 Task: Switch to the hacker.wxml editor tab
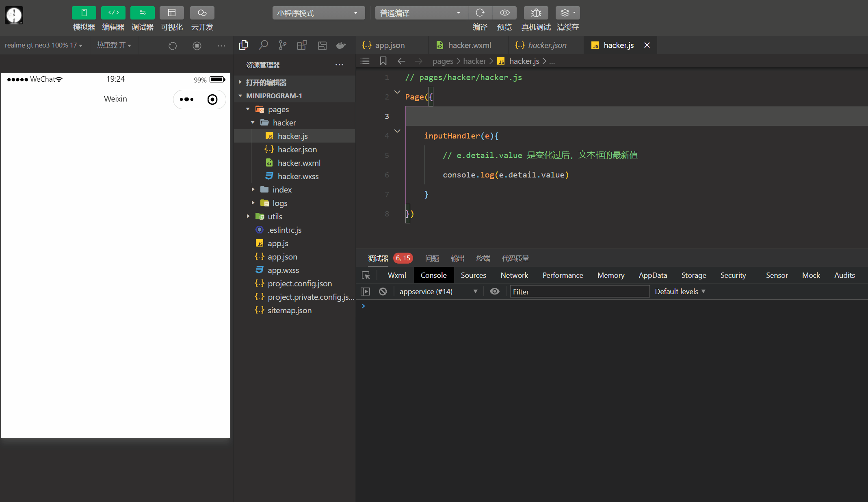[x=469, y=45]
